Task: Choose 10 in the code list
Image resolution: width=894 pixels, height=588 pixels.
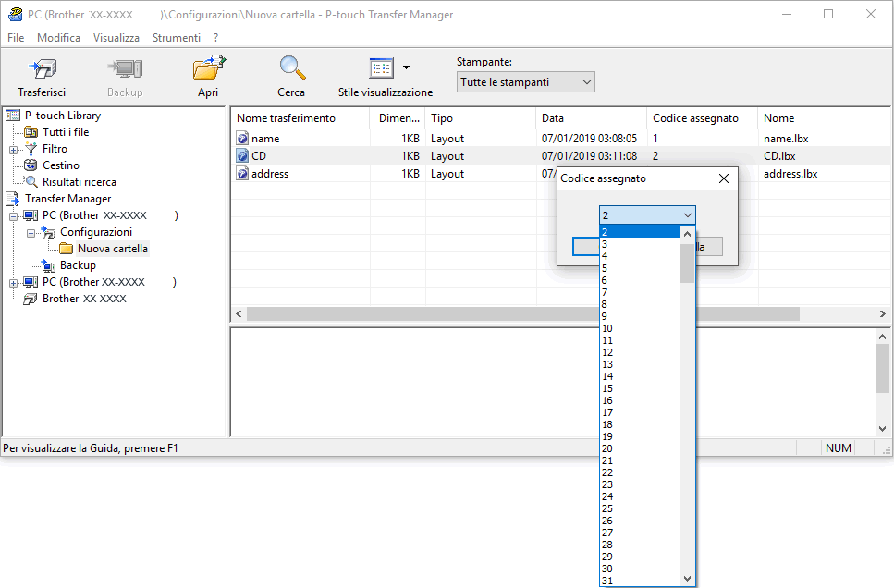Action: (x=640, y=328)
